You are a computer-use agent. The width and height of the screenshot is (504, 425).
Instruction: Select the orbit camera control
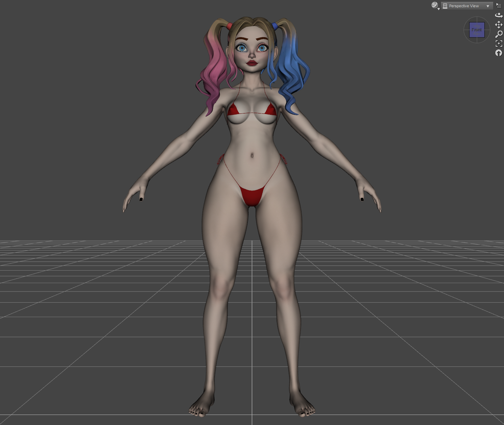499,15
